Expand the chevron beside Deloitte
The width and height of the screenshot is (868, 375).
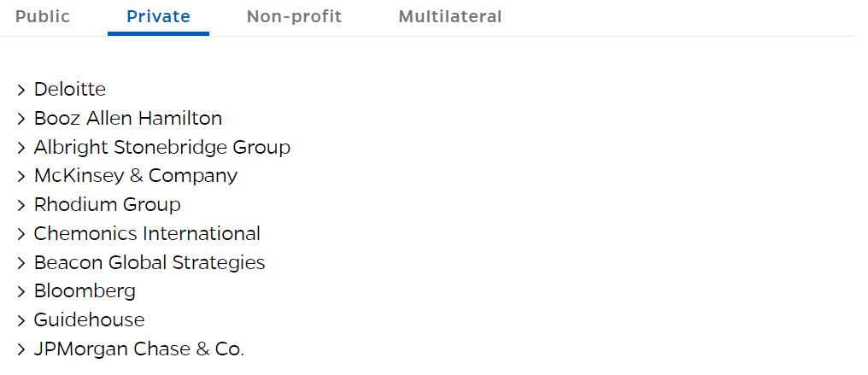[21, 90]
